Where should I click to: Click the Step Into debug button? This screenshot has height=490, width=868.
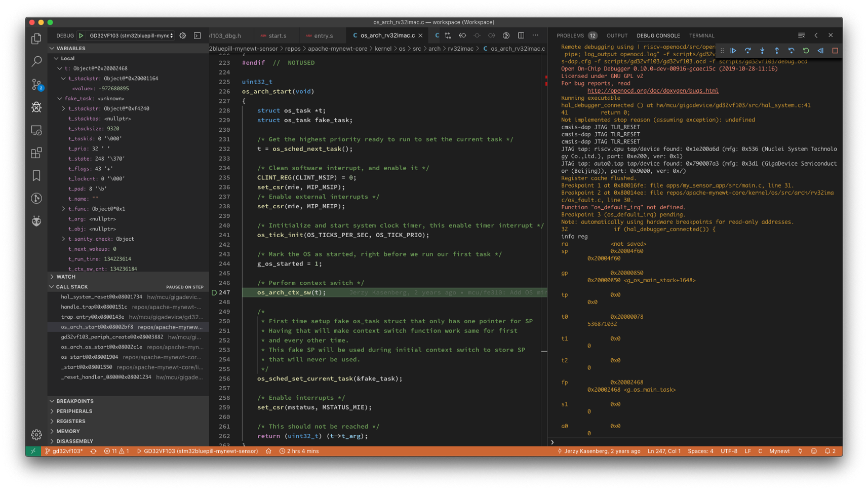pos(762,51)
